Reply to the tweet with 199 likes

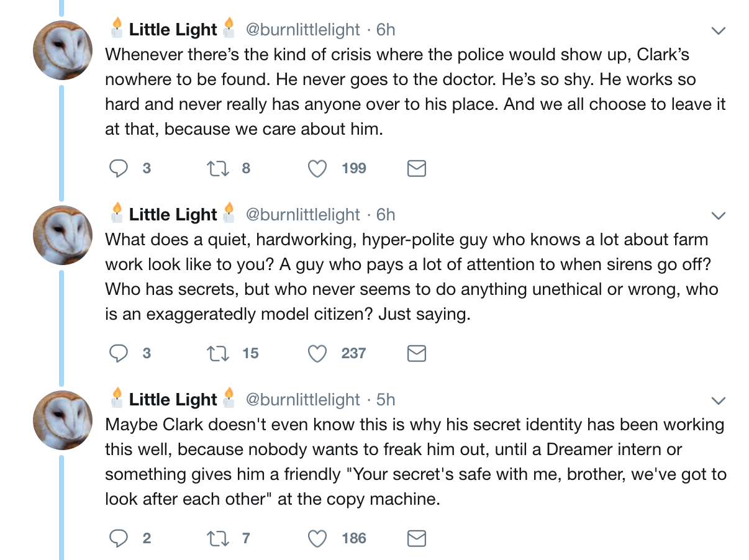119,168
